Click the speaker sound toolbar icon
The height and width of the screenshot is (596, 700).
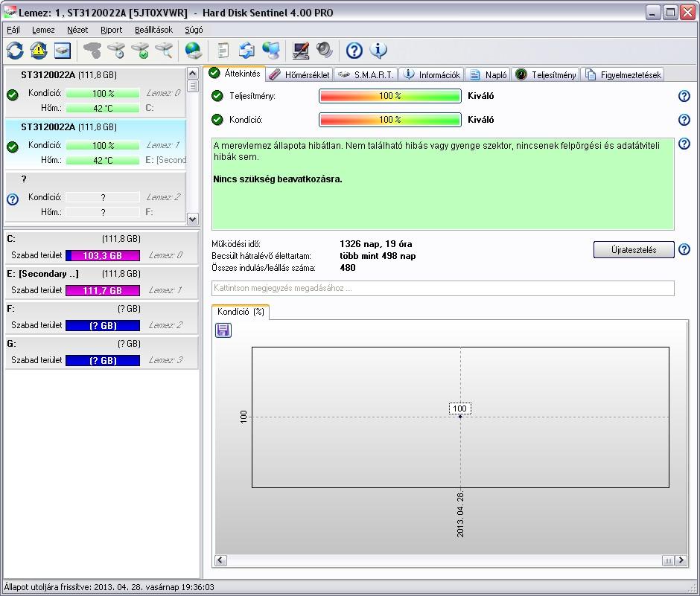325,51
